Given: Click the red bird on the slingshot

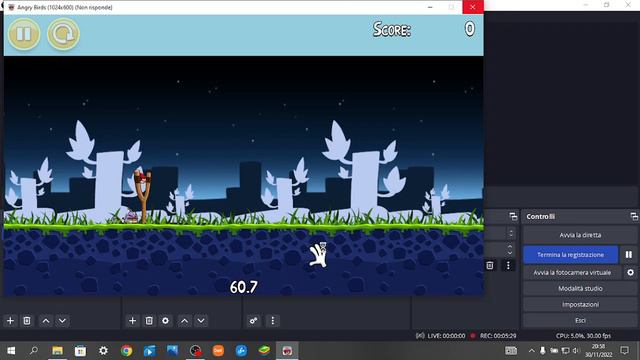Looking at the screenshot, I should [143, 178].
